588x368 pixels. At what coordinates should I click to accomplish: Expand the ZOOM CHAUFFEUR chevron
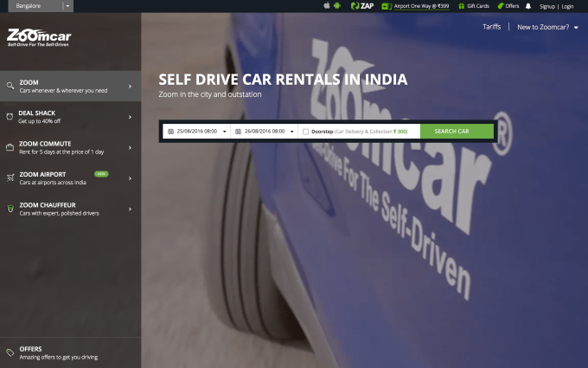pyautogui.click(x=130, y=210)
